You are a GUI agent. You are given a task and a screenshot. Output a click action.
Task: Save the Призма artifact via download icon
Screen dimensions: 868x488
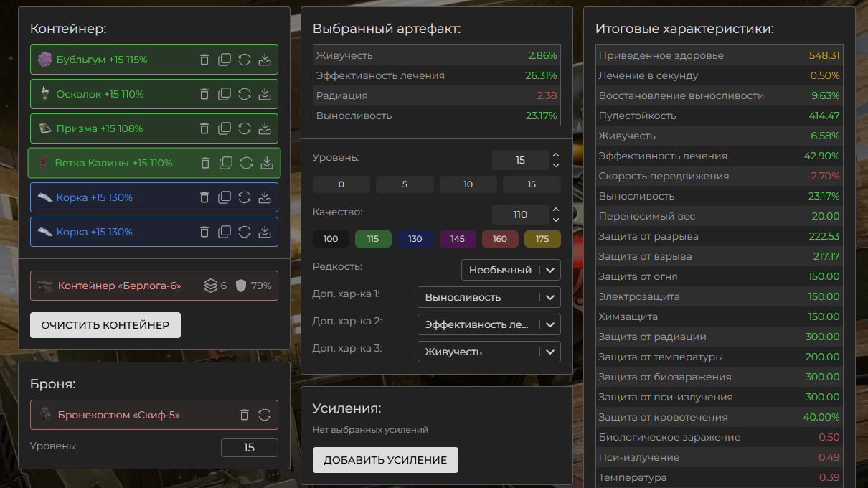265,128
